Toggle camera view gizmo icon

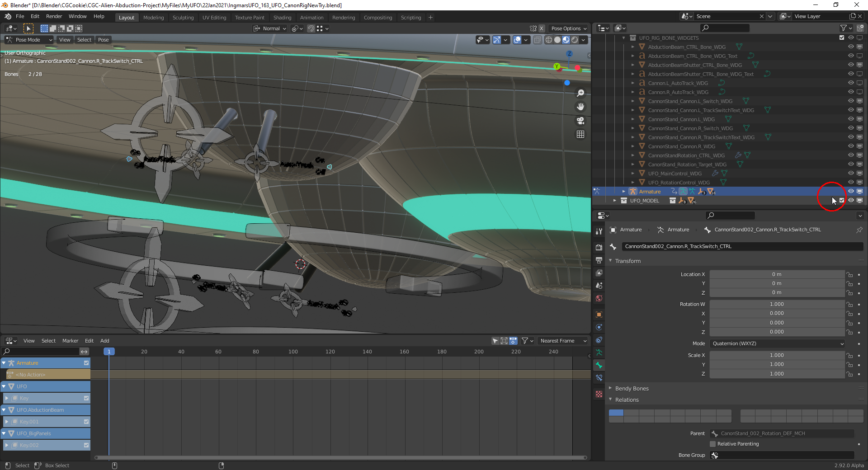point(580,121)
